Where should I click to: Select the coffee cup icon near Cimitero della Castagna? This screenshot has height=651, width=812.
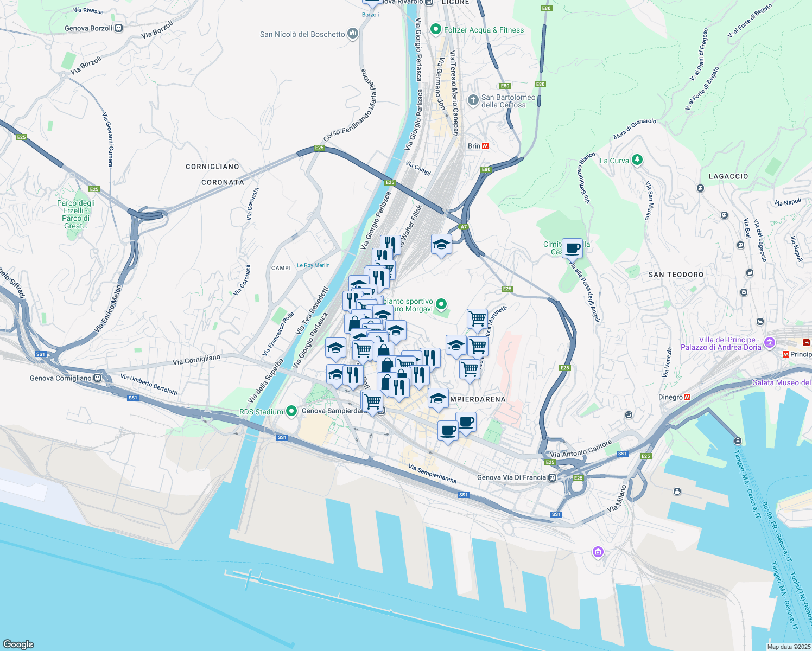point(572,248)
